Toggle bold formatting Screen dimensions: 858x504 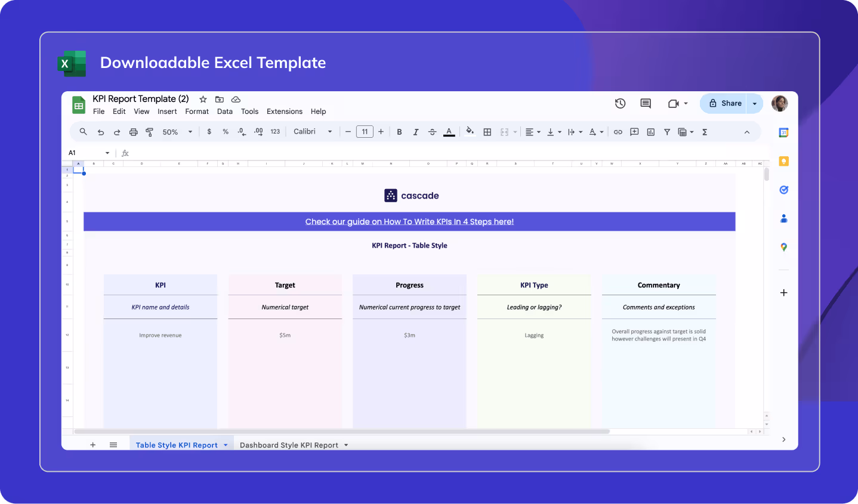[399, 132]
